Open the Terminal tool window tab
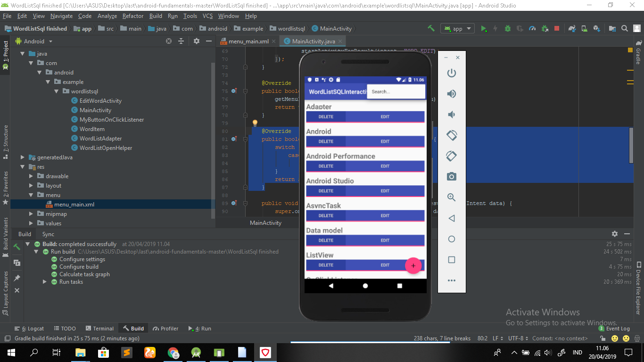The width and height of the screenshot is (644, 362). 99,329
